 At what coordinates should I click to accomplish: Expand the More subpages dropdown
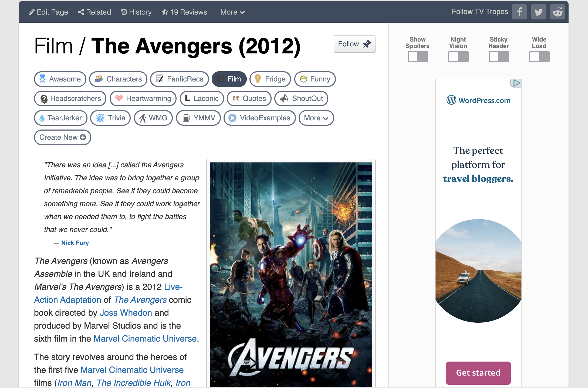pos(316,118)
